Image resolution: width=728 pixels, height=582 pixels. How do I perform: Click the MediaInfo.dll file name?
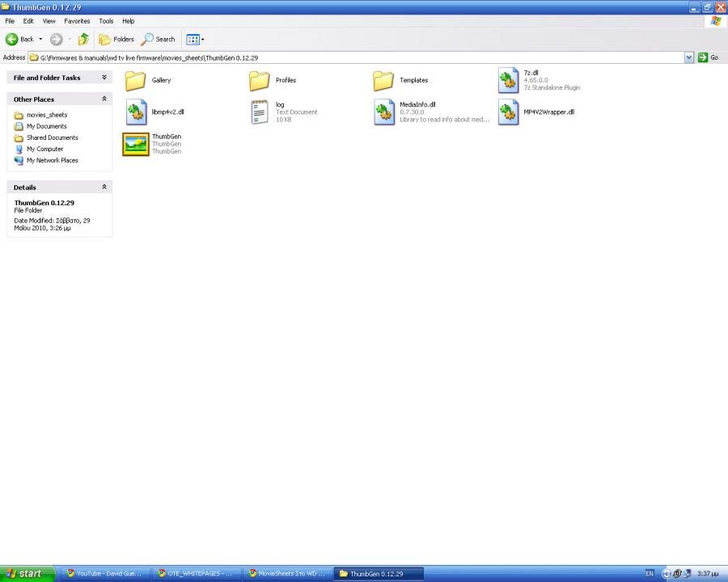click(417, 105)
